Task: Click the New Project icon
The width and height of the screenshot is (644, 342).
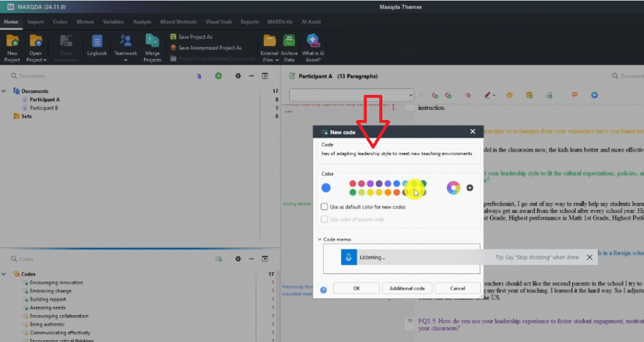Action: coord(12,42)
